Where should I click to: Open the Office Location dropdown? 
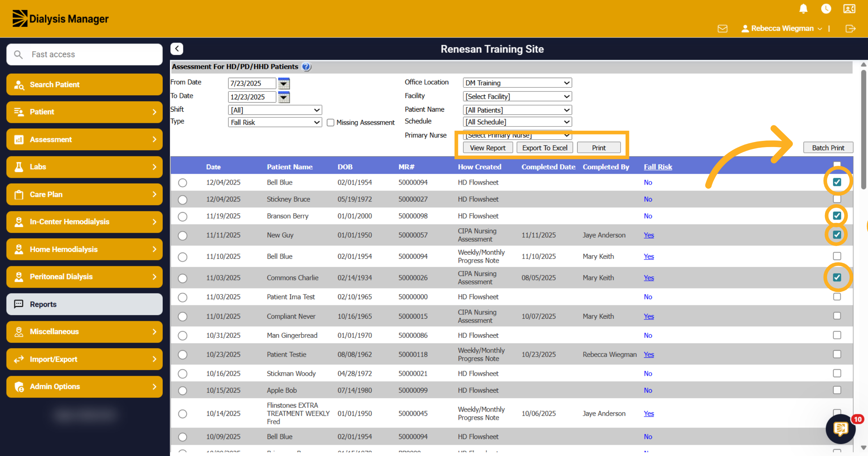point(517,83)
